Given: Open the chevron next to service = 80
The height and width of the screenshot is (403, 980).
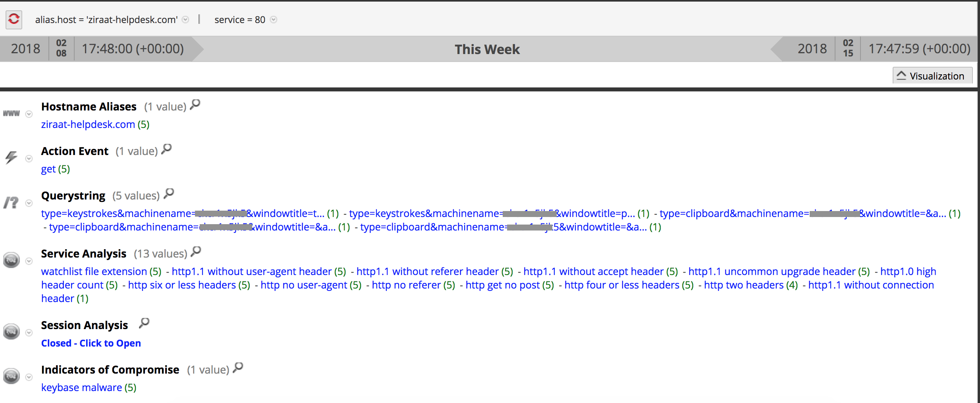Looking at the screenshot, I should pyautogui.click(x=273, y=20).
